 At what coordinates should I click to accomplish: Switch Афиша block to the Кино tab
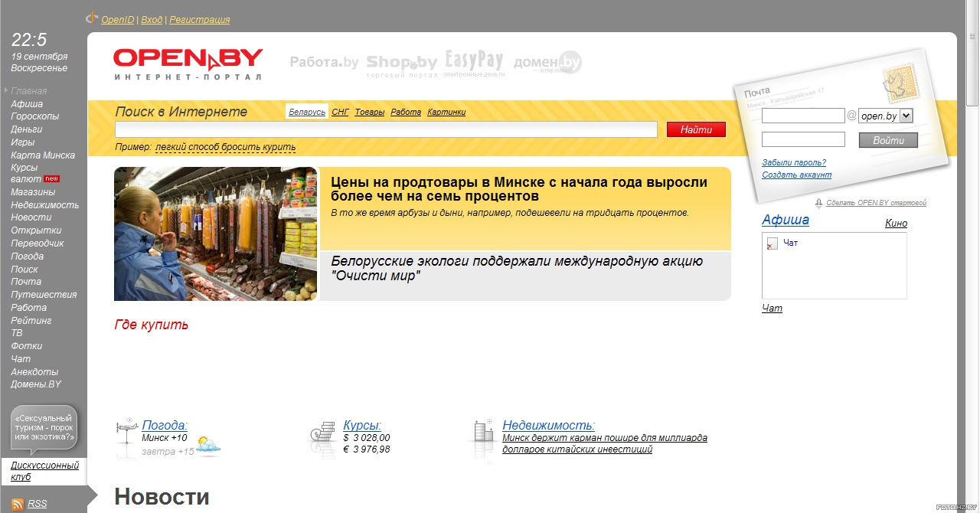pyautogui.click(x=896, y=224)
